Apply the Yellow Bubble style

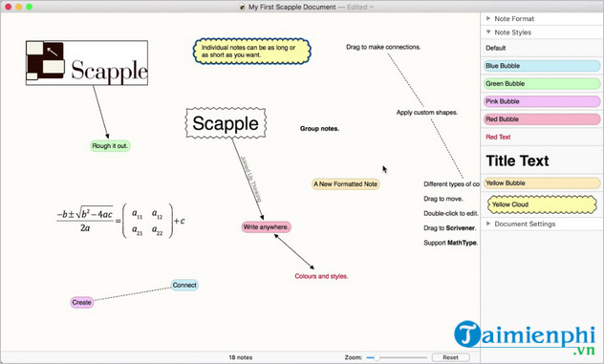click(x=542, y=183)
